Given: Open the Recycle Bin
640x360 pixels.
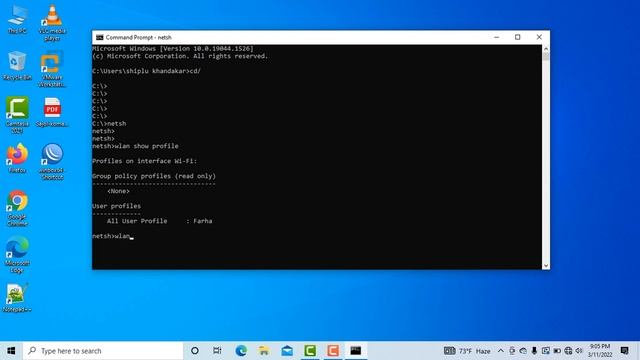Looking at the screenshot, I should (17, 65).
